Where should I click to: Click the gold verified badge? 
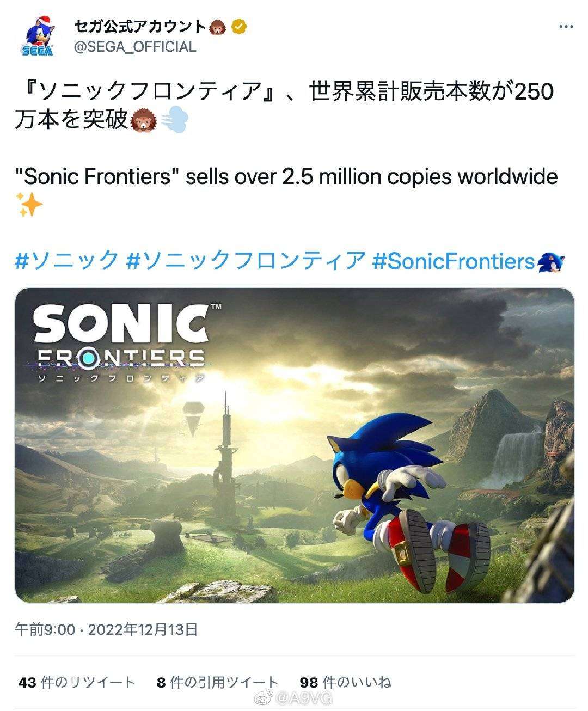pyautogui.click(x=237, y=26)
